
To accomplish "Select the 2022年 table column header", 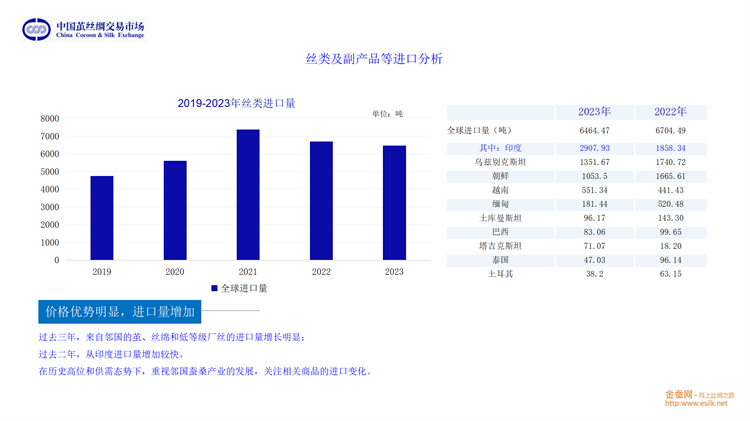I will click(669, 112).
